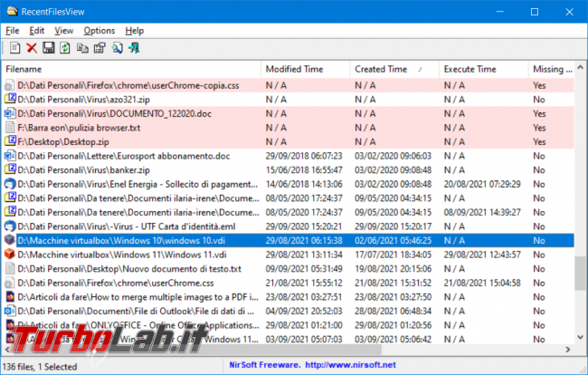Click gear file icon beside userChrome.css

(9, 283)
